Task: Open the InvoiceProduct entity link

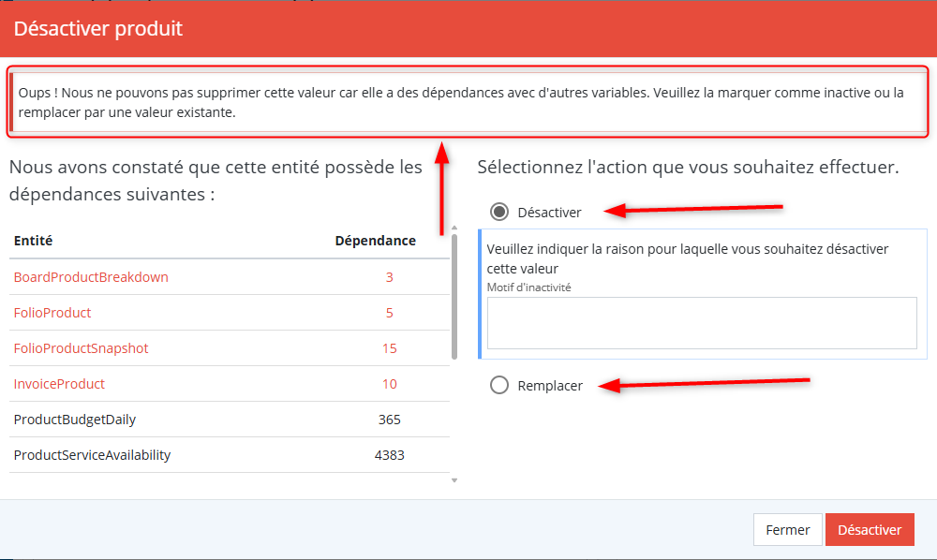Action: point(59,384)
